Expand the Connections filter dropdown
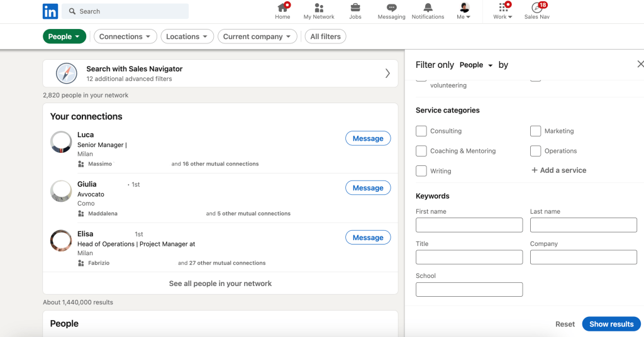This screenshot has width=644, height=337. pyautogui.click(x=125, y=36)
